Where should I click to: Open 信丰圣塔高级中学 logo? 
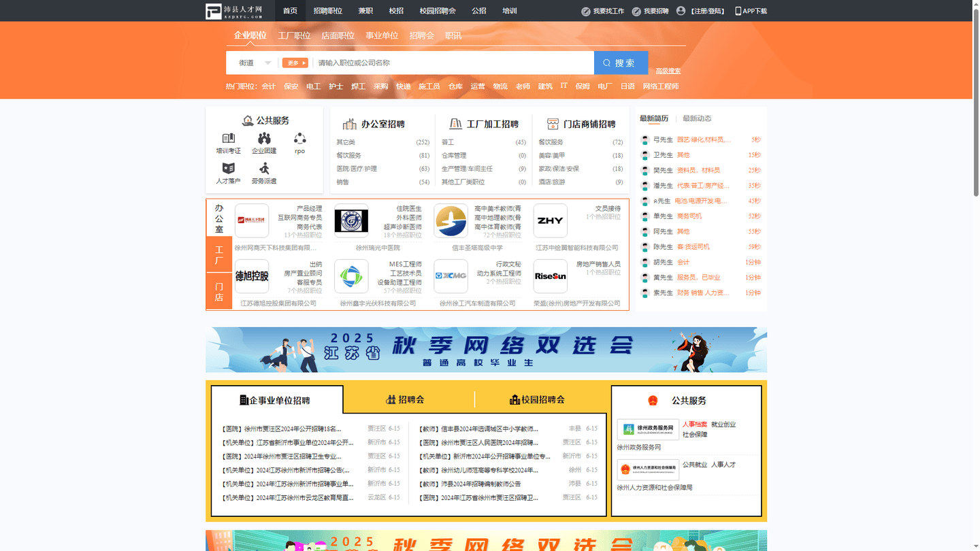[x=451, y=220]
